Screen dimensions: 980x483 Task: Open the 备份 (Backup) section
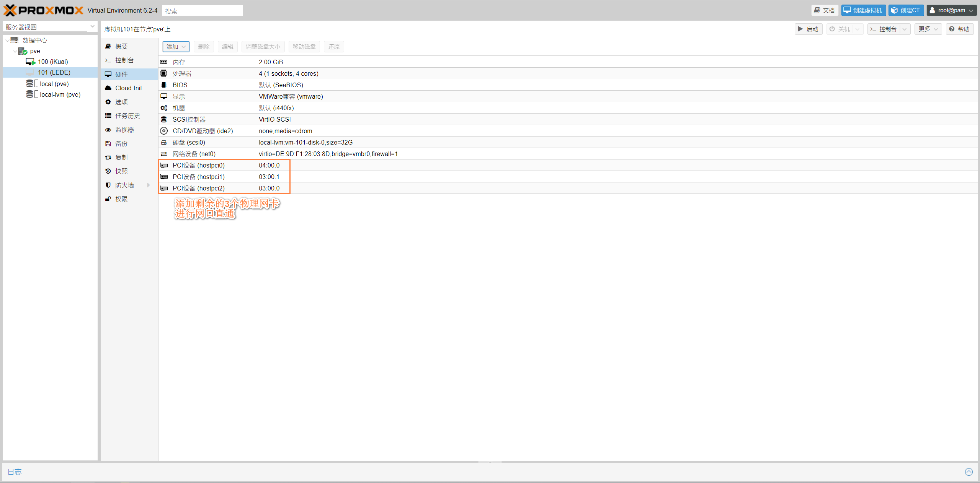[121, 144]
